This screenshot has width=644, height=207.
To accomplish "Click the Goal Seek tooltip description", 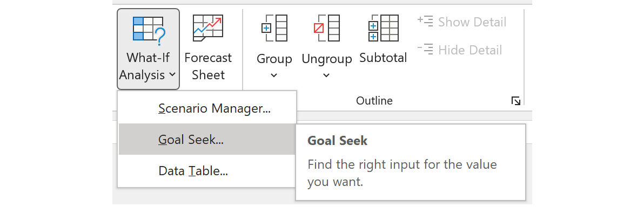I will 402,173.
